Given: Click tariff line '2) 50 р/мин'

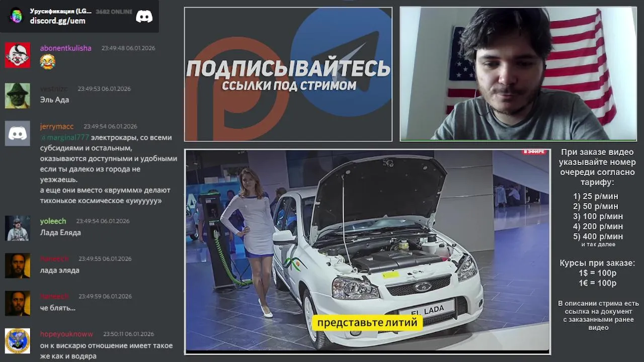Looking at the screenshot, I should [596, 206].
